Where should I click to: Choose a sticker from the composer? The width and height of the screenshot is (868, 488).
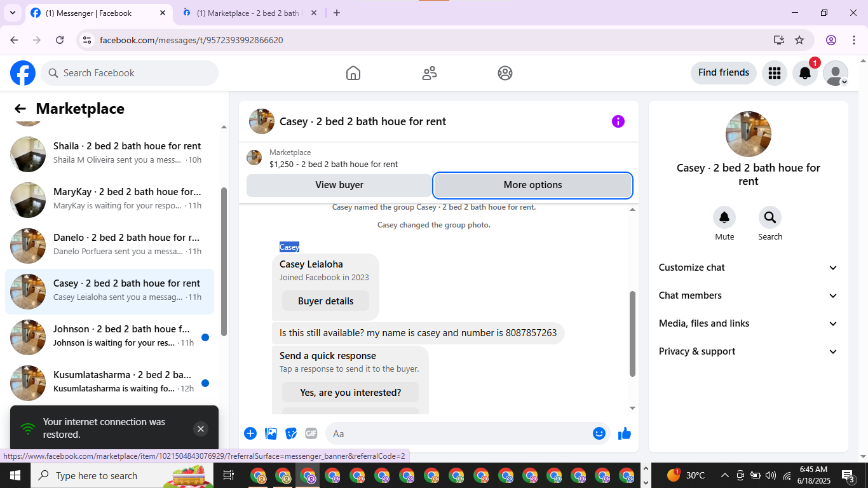click(x=291, y=433)
